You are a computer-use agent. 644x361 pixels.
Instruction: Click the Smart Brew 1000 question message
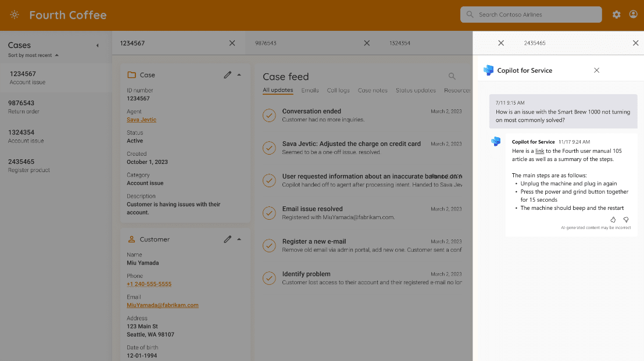[563, 111]
